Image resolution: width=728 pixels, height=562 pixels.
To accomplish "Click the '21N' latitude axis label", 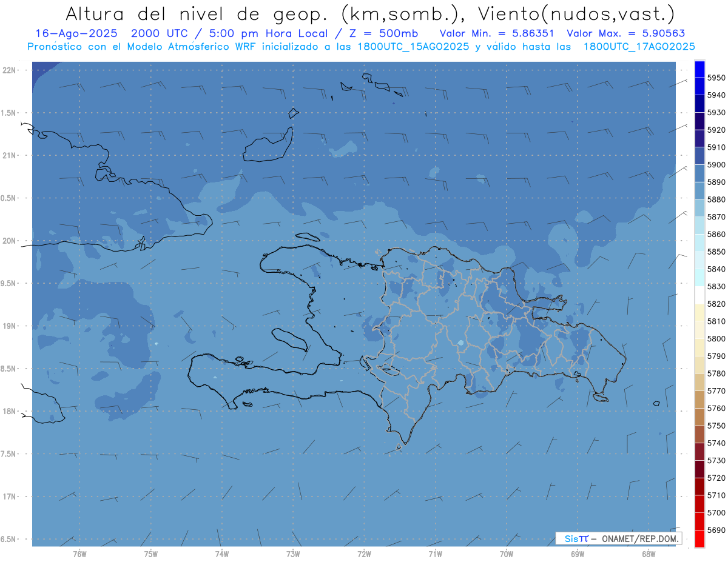I will coord(10,156).
